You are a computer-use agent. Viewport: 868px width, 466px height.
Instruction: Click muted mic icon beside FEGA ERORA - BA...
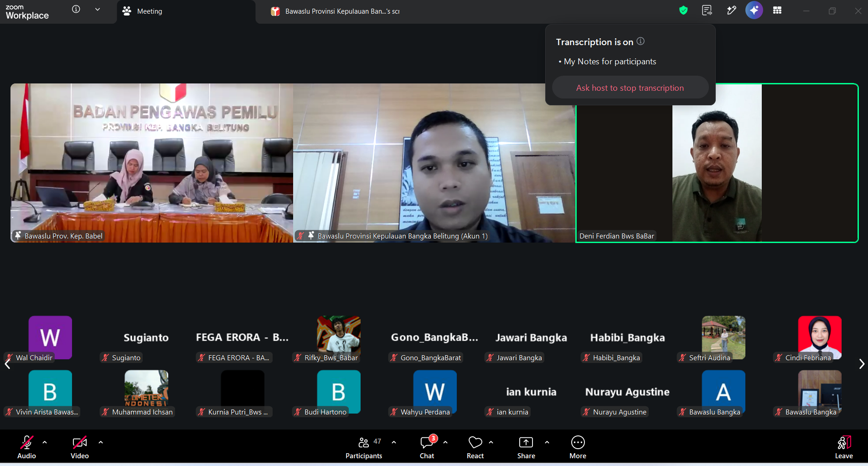[201, 357]
